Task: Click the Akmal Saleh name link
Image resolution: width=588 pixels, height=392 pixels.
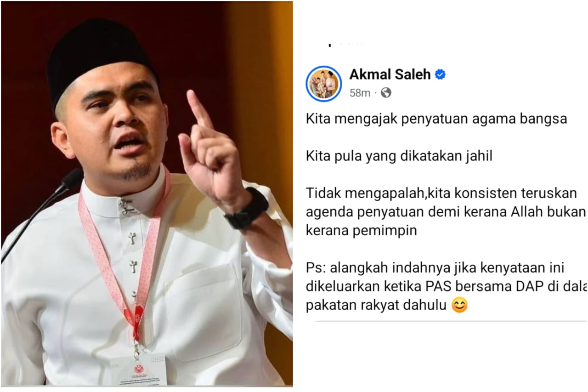Action: coord(390,74)
